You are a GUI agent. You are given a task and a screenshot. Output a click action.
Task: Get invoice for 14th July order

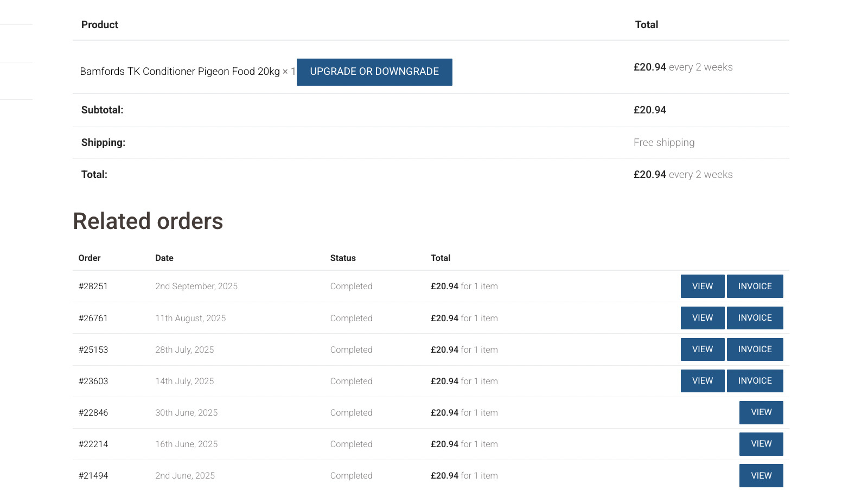point(755,380)
